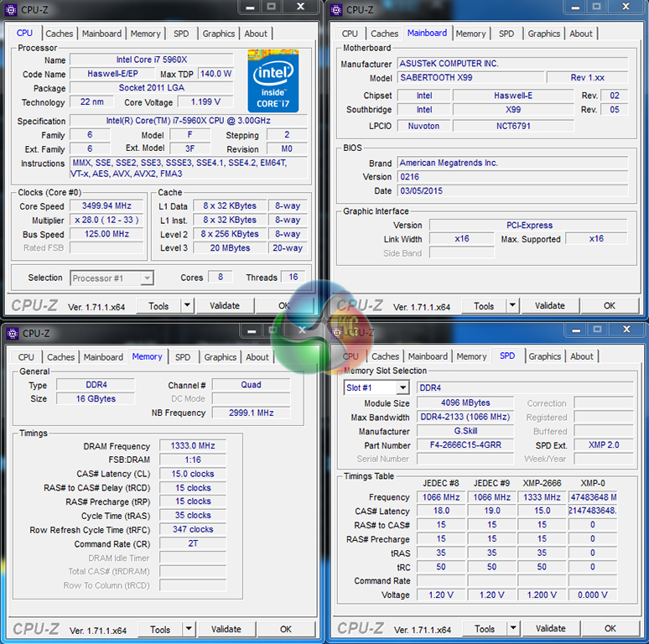This screenshot has width=649, height=644.
Task: Open Caches tab in the Mainboard window
Action: coord(385,34)
